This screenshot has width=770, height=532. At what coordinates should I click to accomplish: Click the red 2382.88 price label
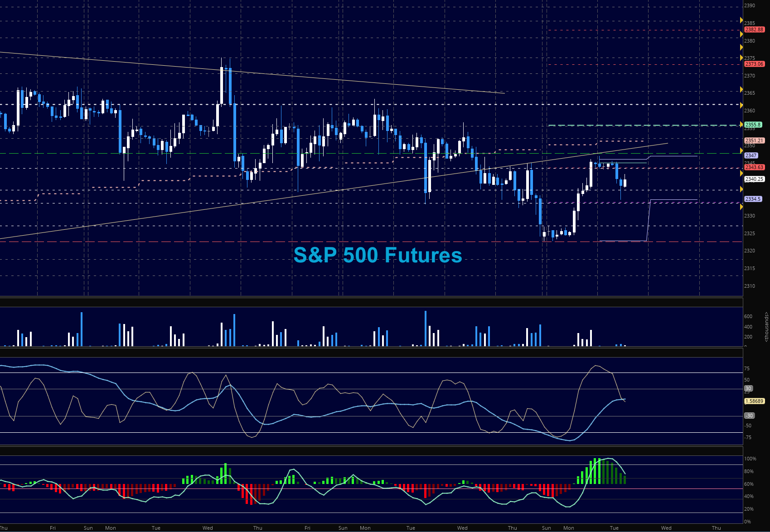coord(755,29)
